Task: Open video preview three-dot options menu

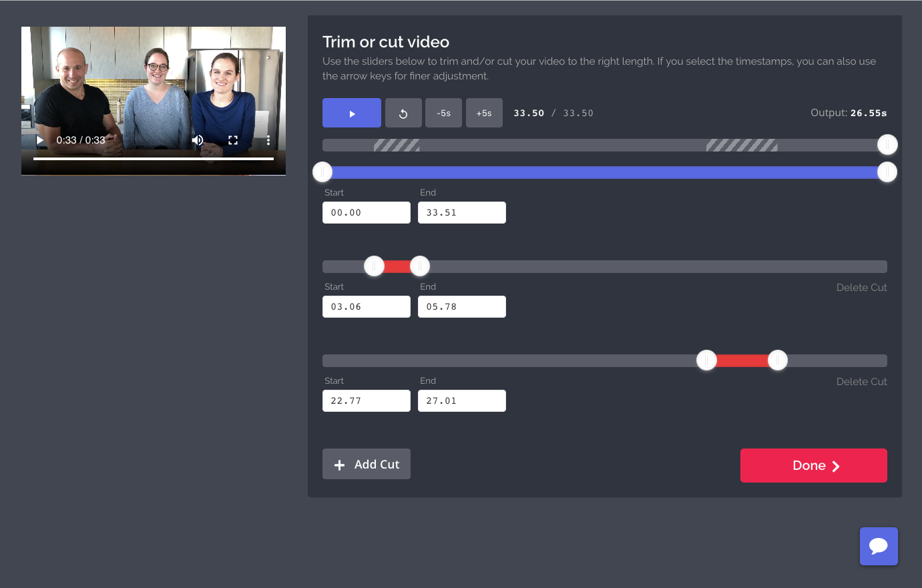Action: click(268, 140)
